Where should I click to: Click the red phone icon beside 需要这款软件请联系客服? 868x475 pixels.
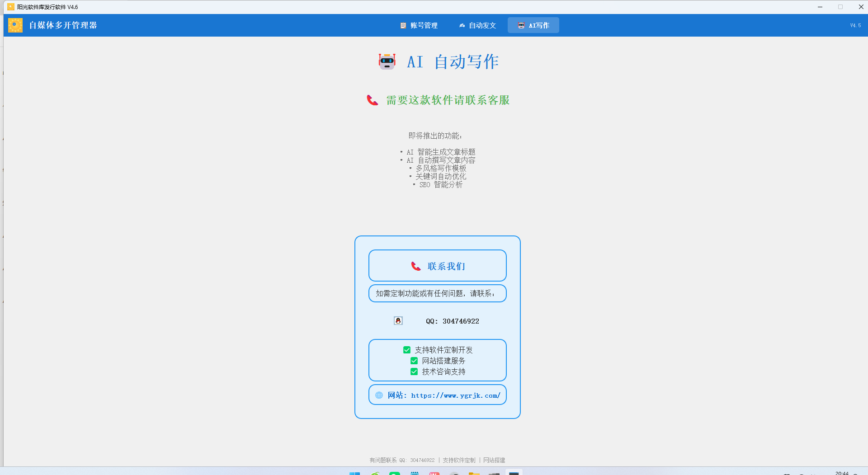tap(372, 100)
